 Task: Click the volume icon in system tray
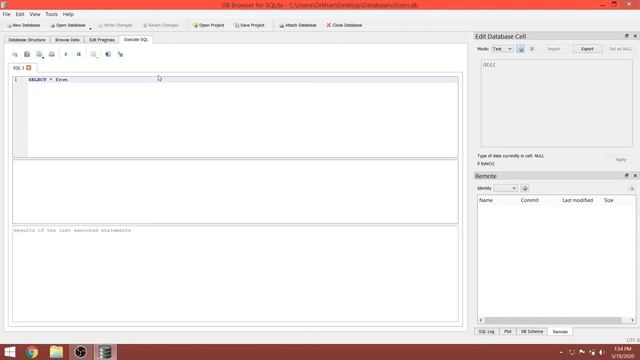602,352
